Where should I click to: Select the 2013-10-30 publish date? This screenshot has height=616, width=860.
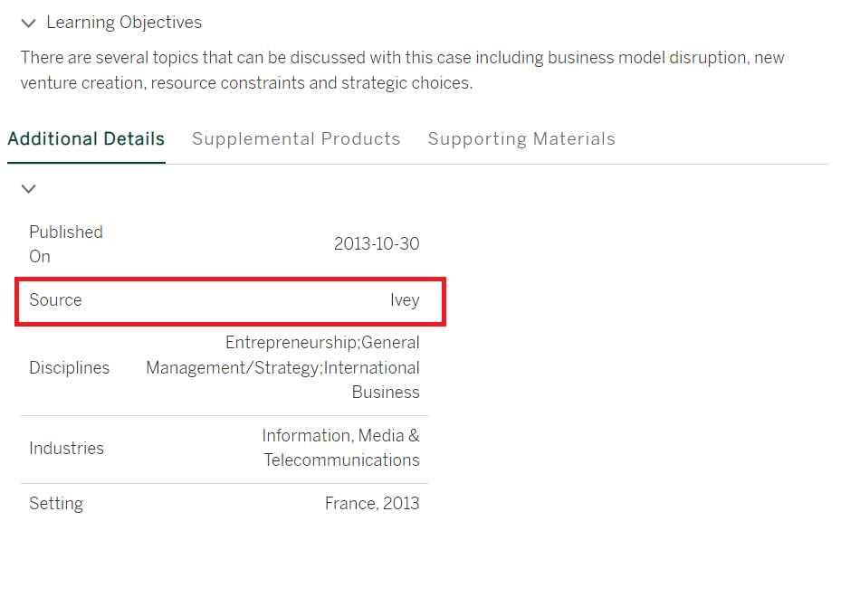(x=377, y=244)
